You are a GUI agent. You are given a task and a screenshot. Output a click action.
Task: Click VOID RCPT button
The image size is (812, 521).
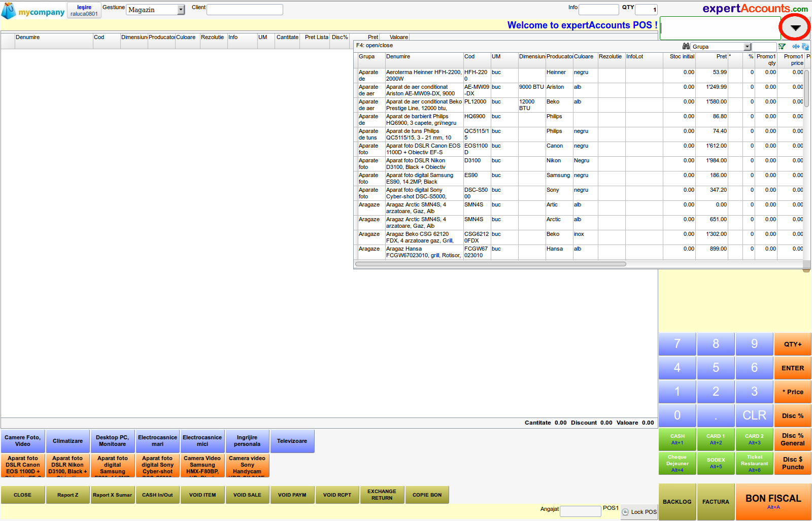click(337, 495)
